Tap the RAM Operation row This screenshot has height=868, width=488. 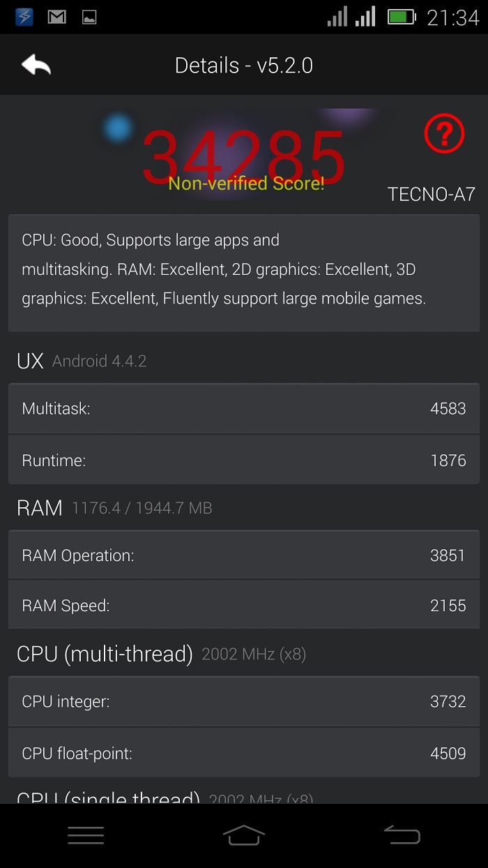coord(243,555)
